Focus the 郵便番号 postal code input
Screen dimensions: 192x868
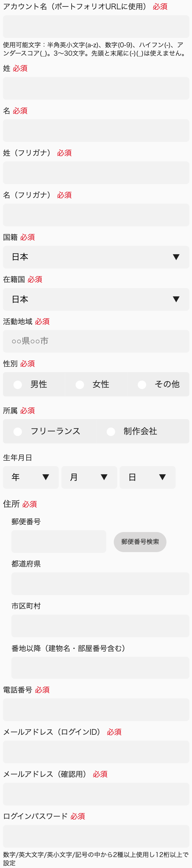tap(58, 541)
